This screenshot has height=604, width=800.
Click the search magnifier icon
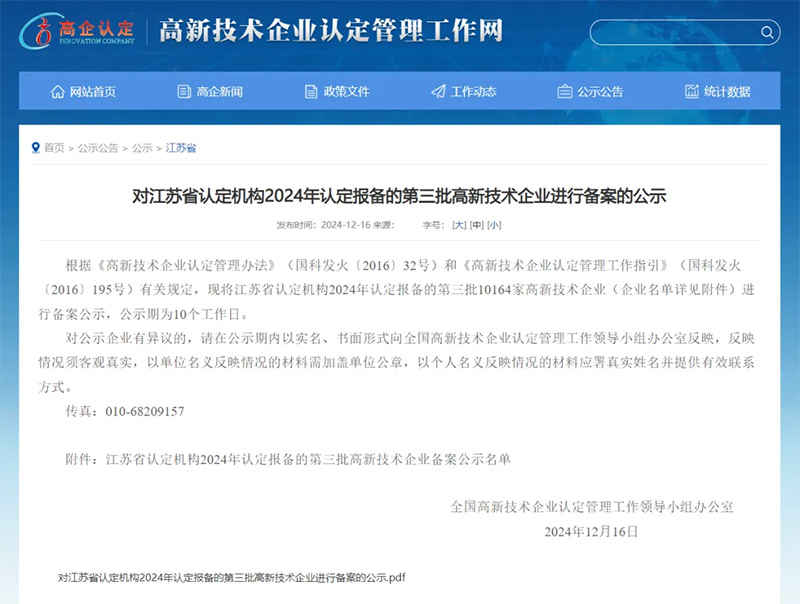767,33
